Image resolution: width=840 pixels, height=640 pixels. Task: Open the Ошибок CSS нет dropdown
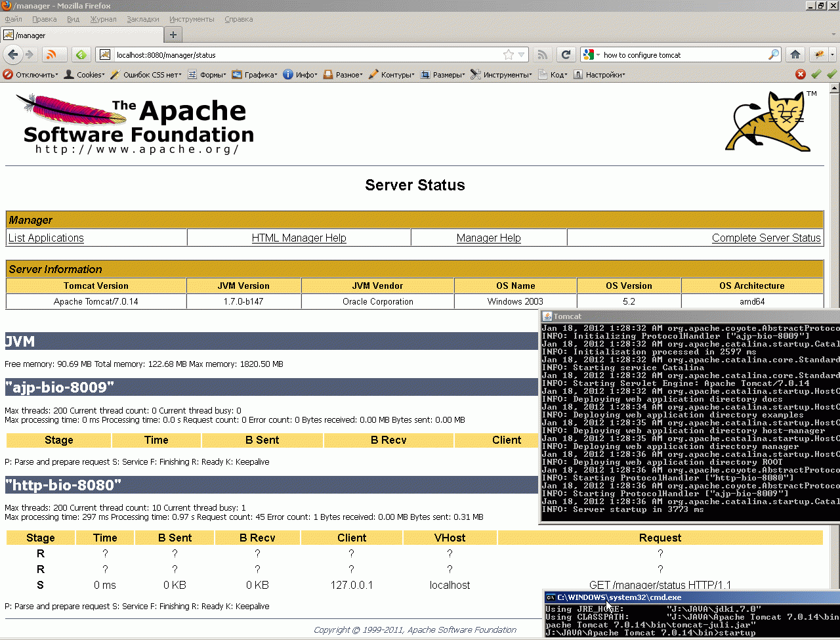click(146, 75)
